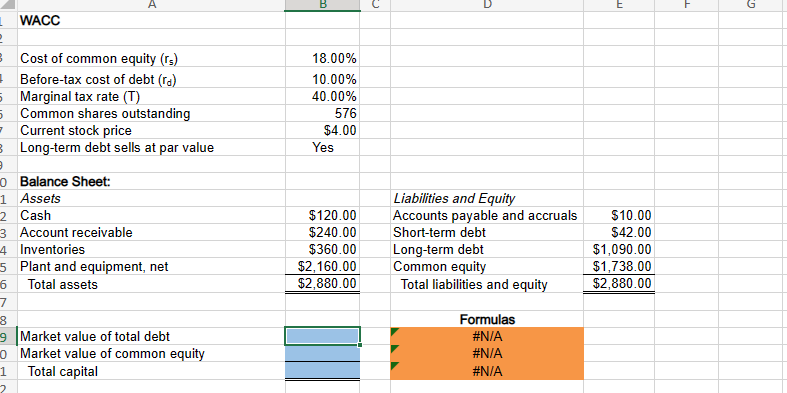
Task: Click the blue Total capital input cell
Action: pos(323,371)
